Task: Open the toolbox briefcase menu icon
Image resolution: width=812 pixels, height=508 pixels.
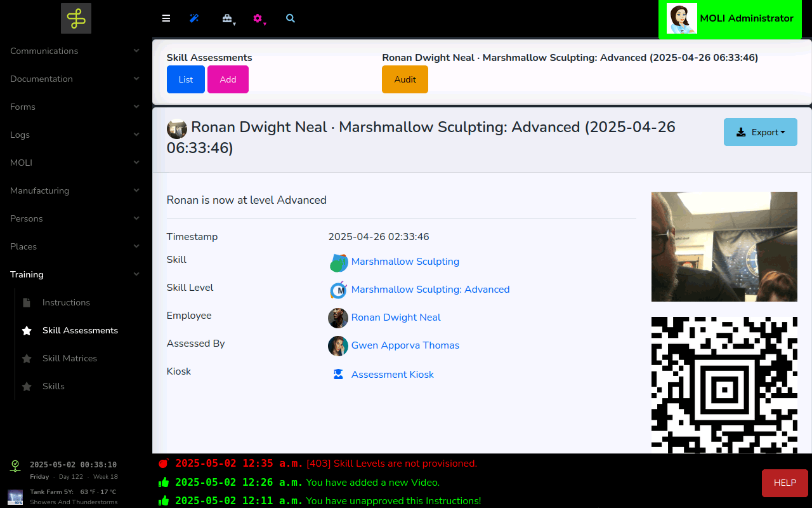Action: pos(227,18)
